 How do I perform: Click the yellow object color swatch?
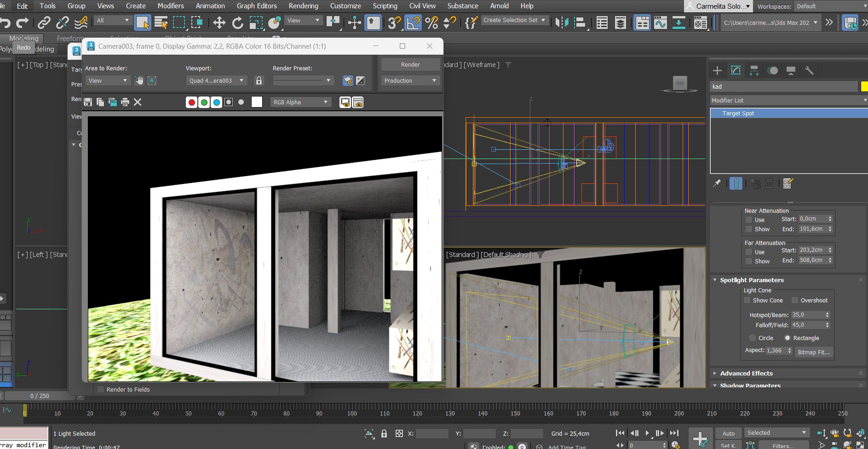[864, 86]
